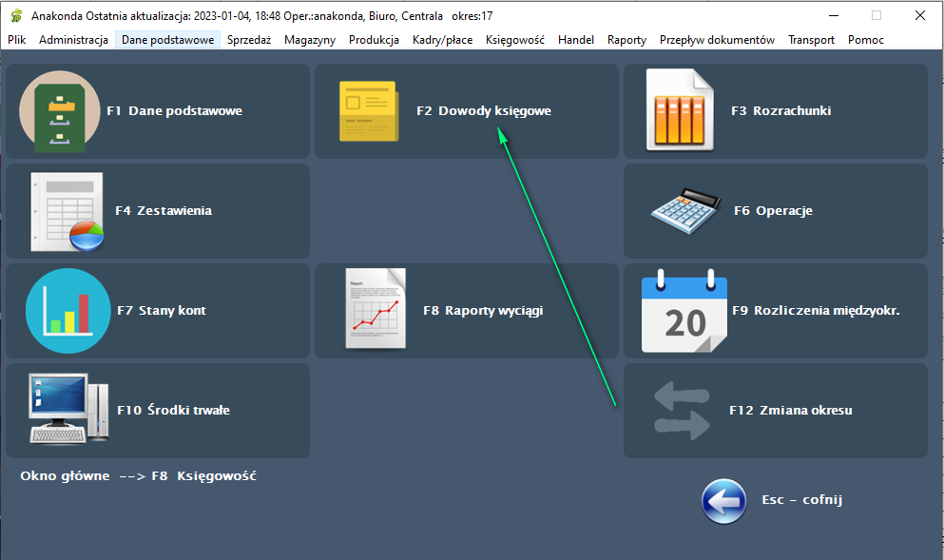Click the yellow F2 Dowody księgowe documents icon
This screenshot has height=560, width=944.
pos(369,111)
